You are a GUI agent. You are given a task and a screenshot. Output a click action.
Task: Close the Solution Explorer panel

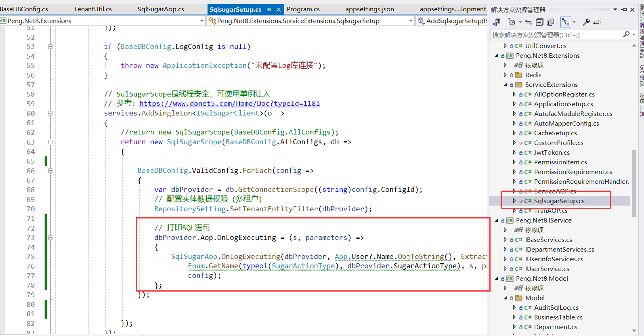tap(633, 10)
